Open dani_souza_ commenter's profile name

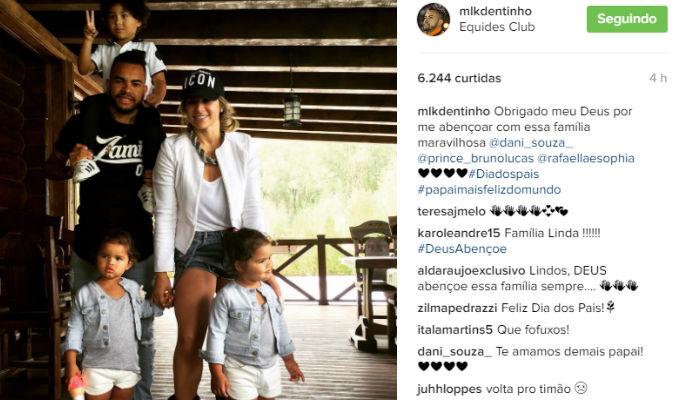(455, 352)
